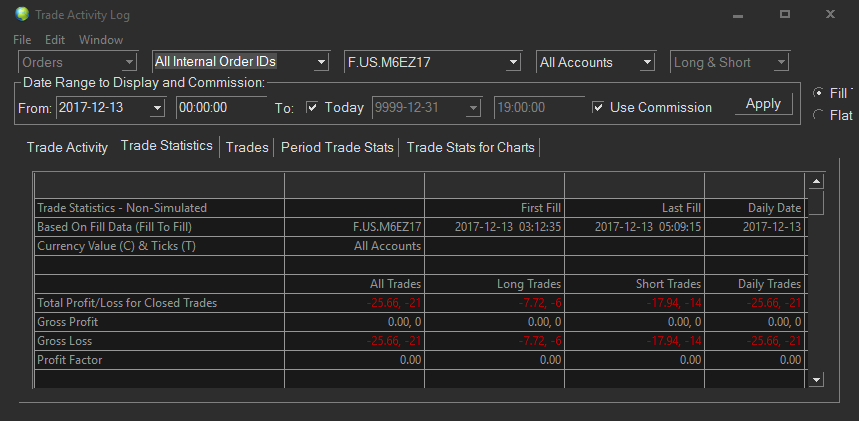Uncheck the Use Commission checkbox

point(598,107)
